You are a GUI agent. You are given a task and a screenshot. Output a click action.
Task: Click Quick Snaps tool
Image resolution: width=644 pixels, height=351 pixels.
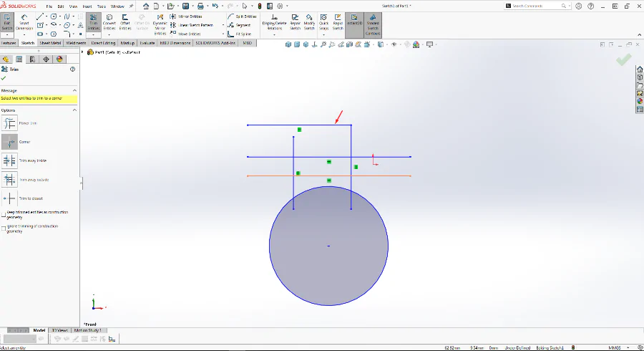point(323,22)
